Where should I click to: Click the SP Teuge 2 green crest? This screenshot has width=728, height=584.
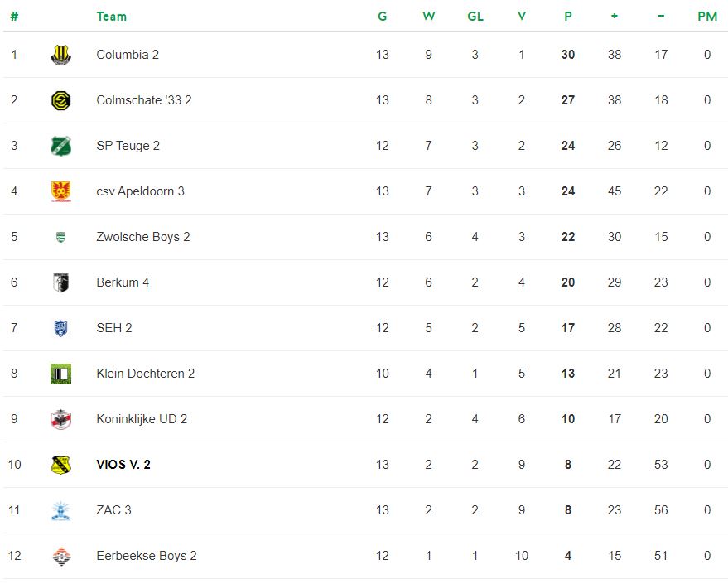pos(60,146)
